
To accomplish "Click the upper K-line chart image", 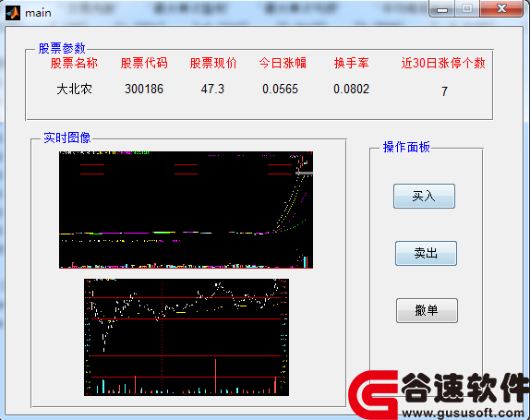I will point(186,210).
